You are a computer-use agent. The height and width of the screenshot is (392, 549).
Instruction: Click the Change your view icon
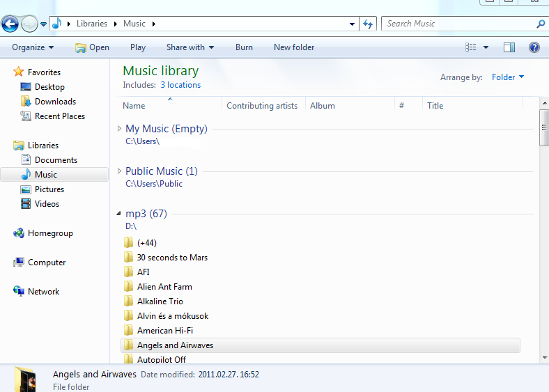coord(470,47)
